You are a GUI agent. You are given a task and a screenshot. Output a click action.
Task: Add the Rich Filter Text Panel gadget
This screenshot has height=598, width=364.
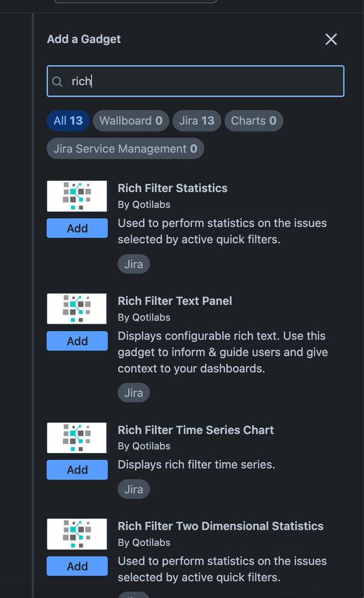(77, 341)
